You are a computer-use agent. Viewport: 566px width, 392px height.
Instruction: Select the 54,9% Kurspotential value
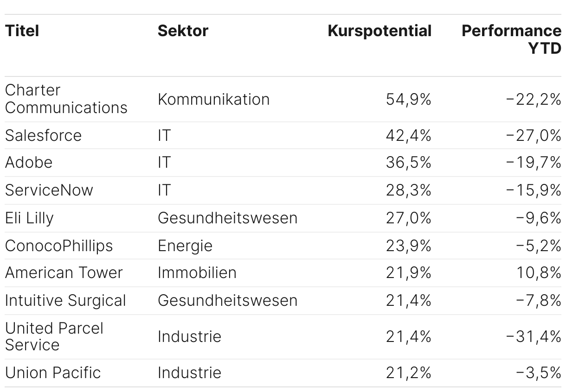408,99
